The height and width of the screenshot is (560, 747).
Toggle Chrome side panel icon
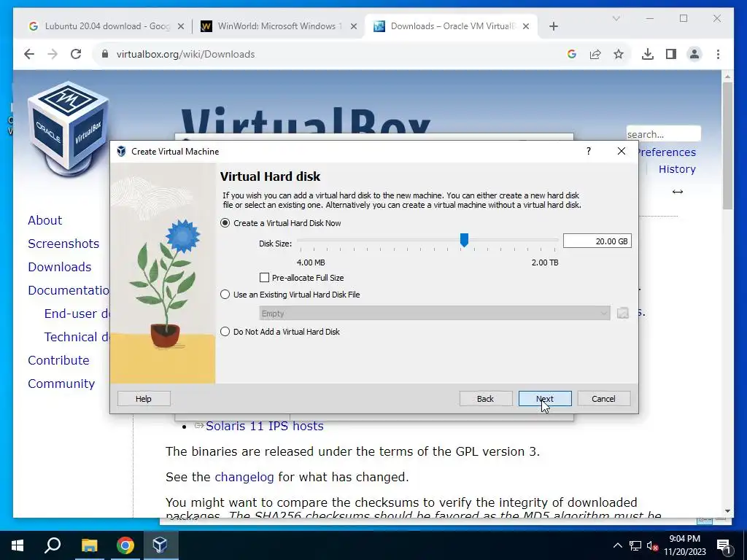[671, 54]
